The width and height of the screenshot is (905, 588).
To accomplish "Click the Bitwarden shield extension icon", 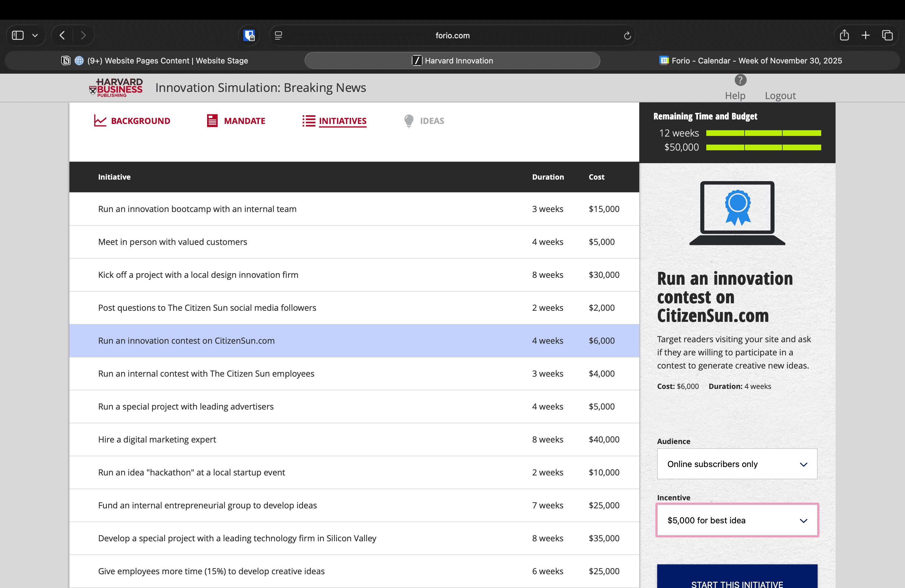I will (x=249, y=35).
